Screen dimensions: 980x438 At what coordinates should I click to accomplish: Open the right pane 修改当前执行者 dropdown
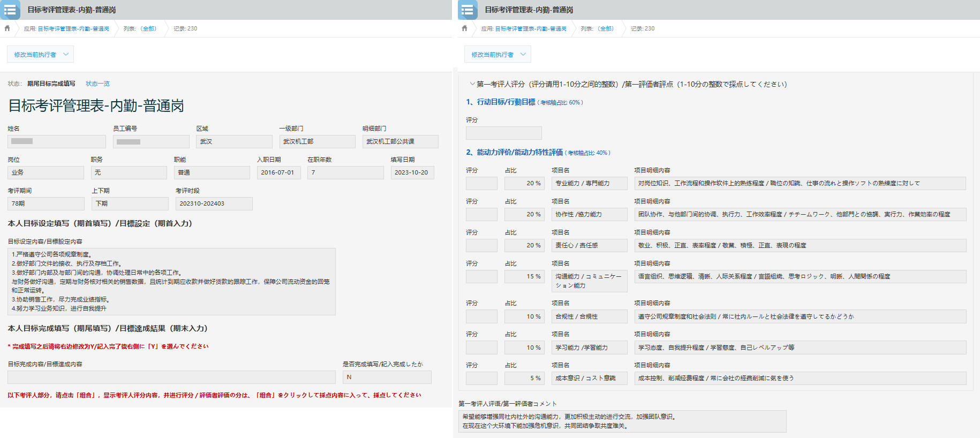click(x=497, y=55)
